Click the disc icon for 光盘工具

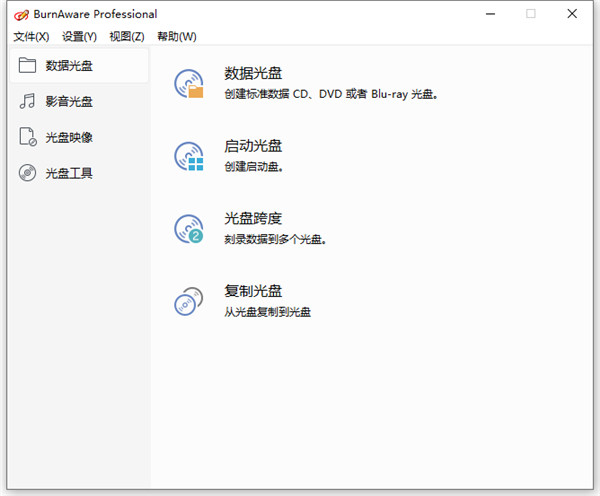[27, 173]
